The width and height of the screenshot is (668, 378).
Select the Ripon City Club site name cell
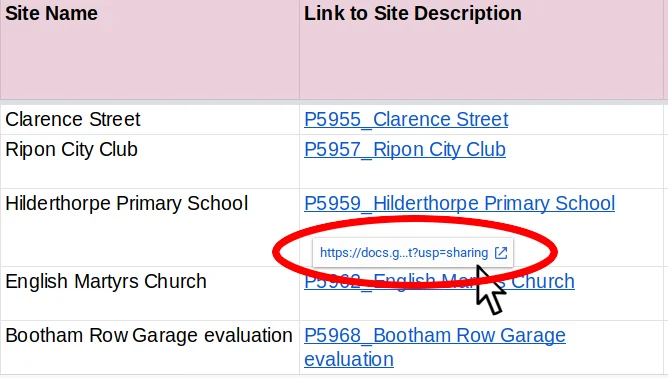(x=150, y=162)
